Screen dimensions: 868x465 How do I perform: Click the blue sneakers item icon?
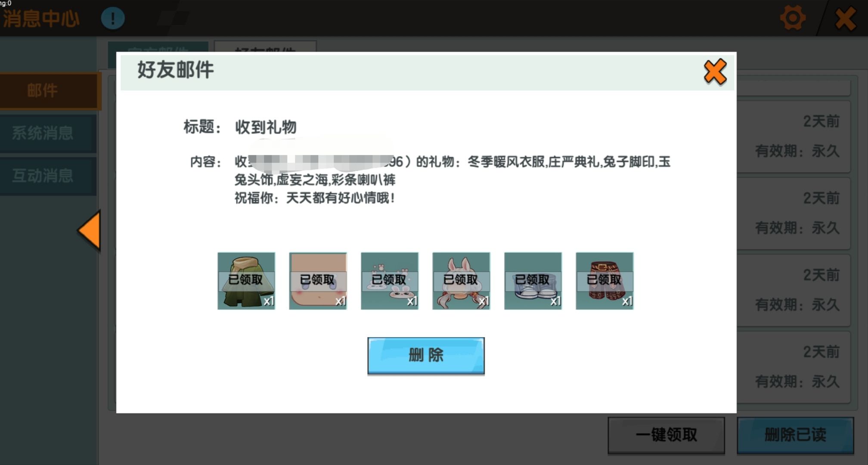[533, 281]
